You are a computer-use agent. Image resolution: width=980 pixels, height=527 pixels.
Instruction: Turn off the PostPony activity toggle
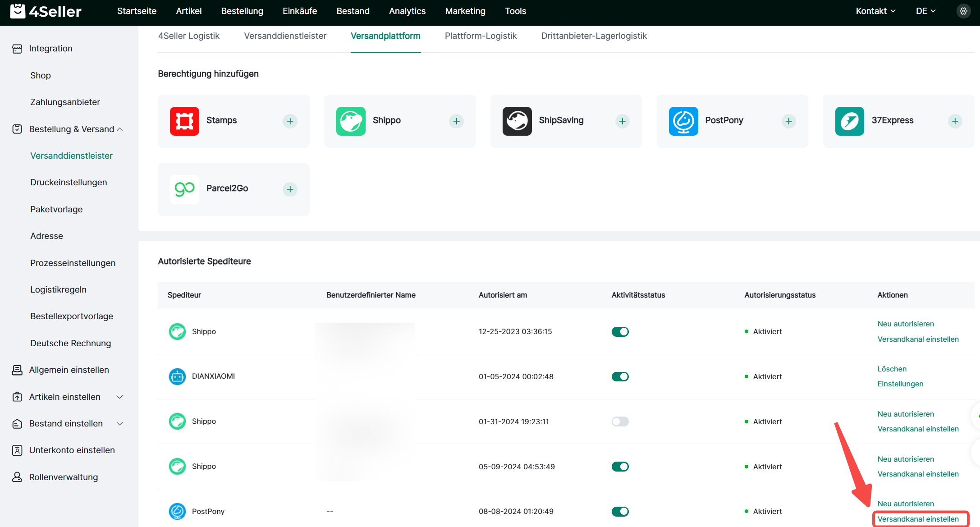[620, 511]
